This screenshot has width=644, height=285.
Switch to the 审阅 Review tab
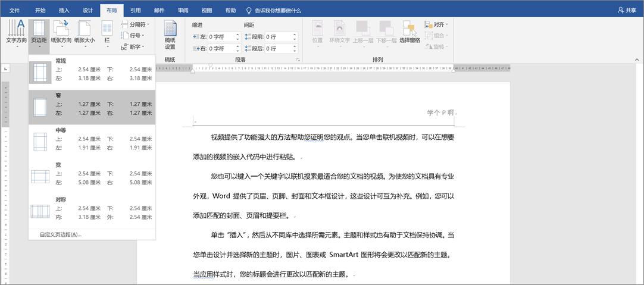pyautogui.click(x=183, y=10)
